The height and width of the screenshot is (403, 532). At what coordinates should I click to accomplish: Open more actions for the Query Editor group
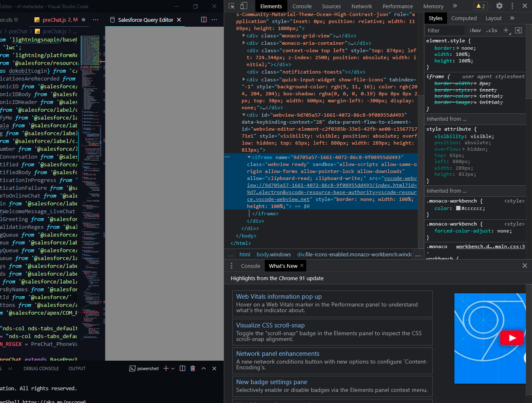point(214,20)
